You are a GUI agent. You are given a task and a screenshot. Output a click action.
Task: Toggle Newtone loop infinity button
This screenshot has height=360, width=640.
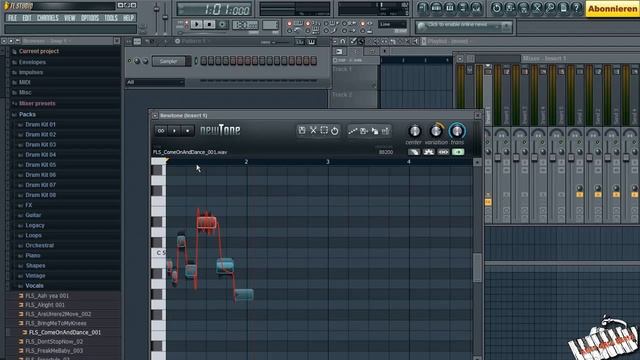click(x=161, y=131)
